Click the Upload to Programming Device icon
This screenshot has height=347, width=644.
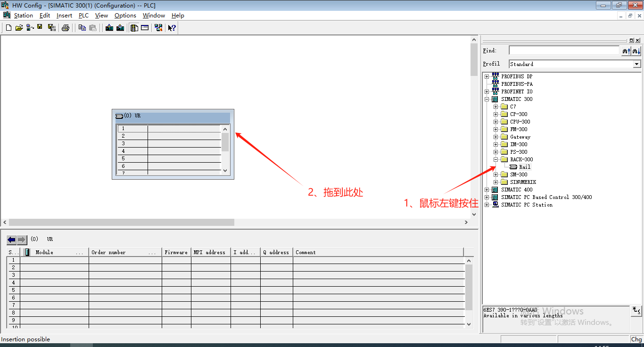pyautogui.click(x=120, y=28)
